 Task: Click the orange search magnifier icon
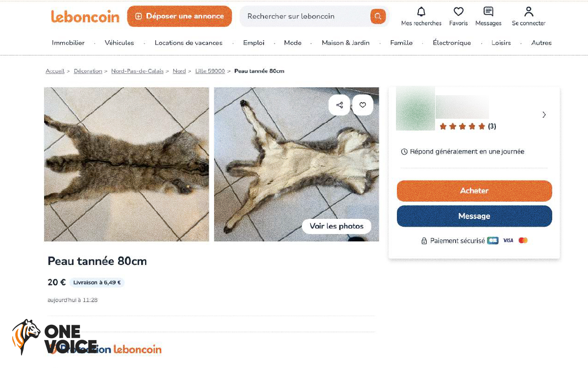pyautogui.click(x=378, y=16)
